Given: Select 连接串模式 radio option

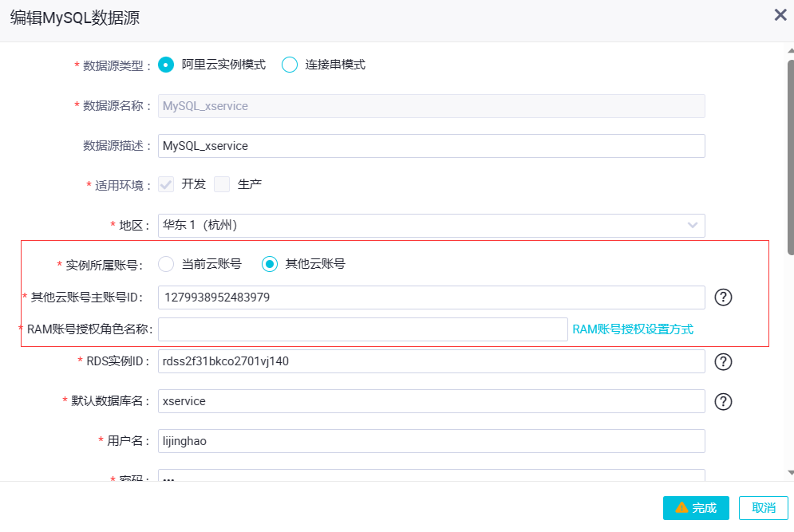Looking at the screenshot, I should [x=290, y=65].
